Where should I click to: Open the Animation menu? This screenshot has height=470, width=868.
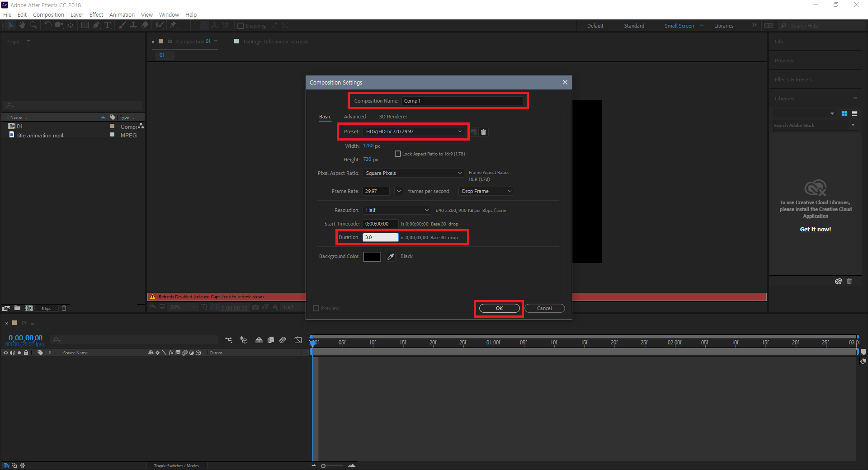point(122,14)
